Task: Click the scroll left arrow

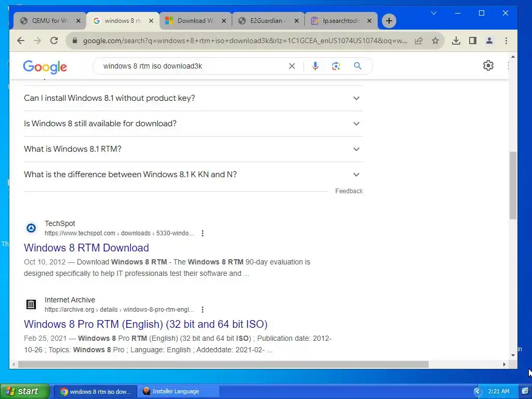Action: tap(14, 364)
